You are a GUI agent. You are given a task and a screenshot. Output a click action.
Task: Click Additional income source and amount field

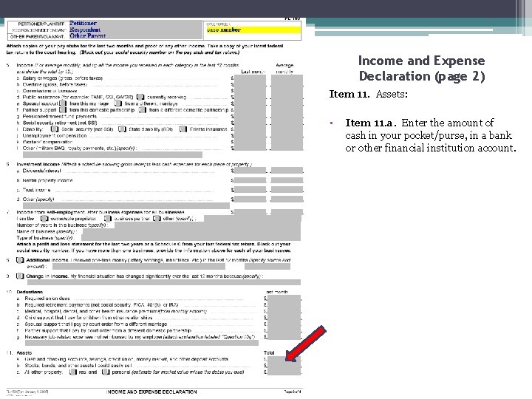tap(139, 267)
